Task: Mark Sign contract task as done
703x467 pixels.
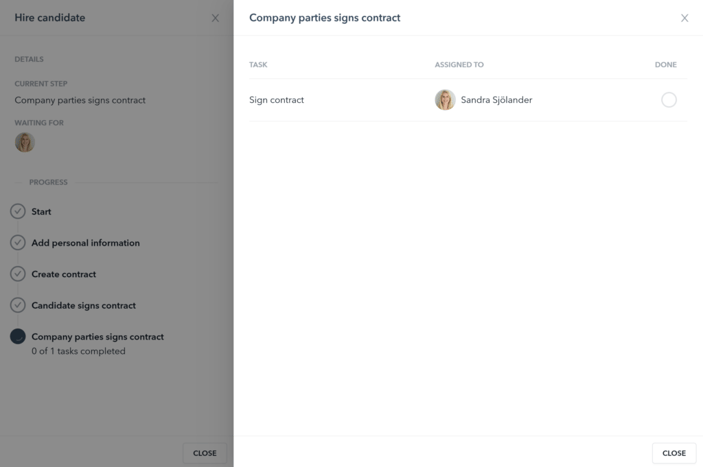Action: (668, 99)
